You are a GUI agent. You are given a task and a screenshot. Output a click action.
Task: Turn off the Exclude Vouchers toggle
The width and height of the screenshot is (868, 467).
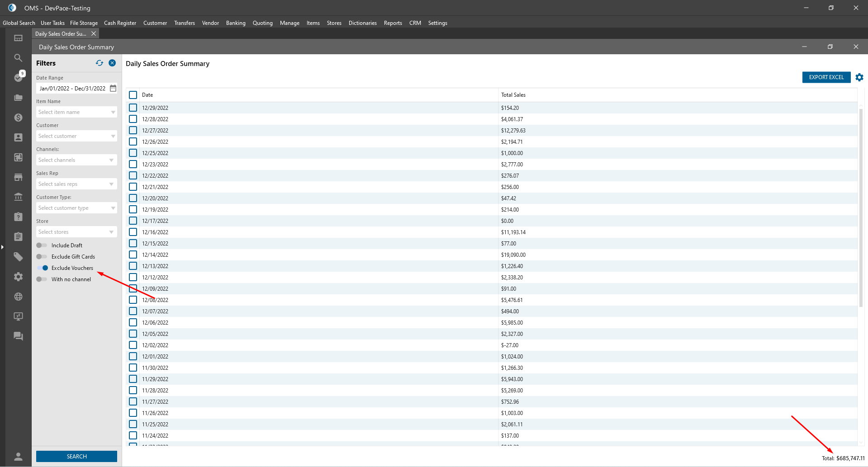[x=43, y=268]
